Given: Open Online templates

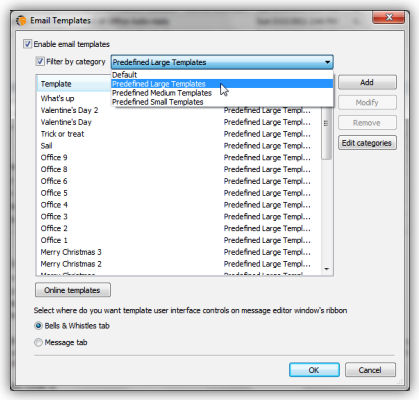Looking at the screenshot, I should click(73, 290).
